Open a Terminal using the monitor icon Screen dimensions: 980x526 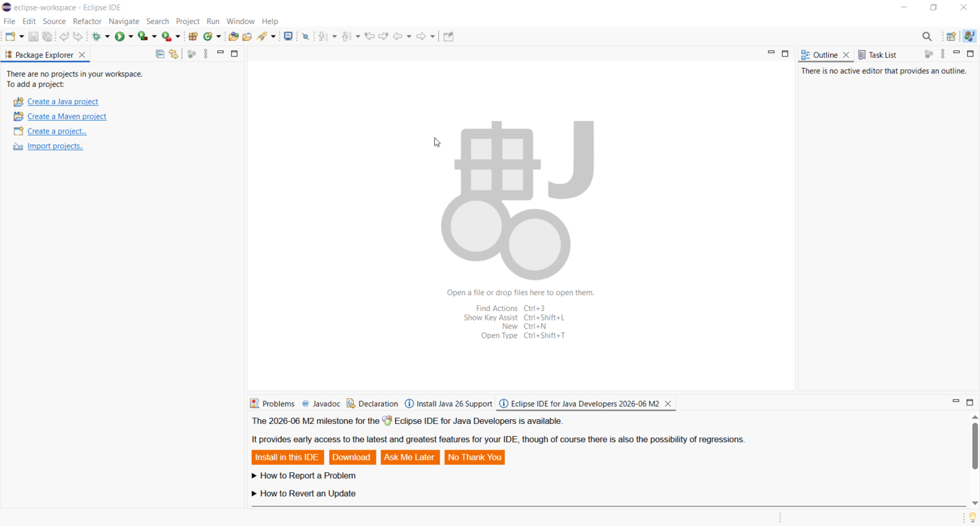[x=289, y=37]
